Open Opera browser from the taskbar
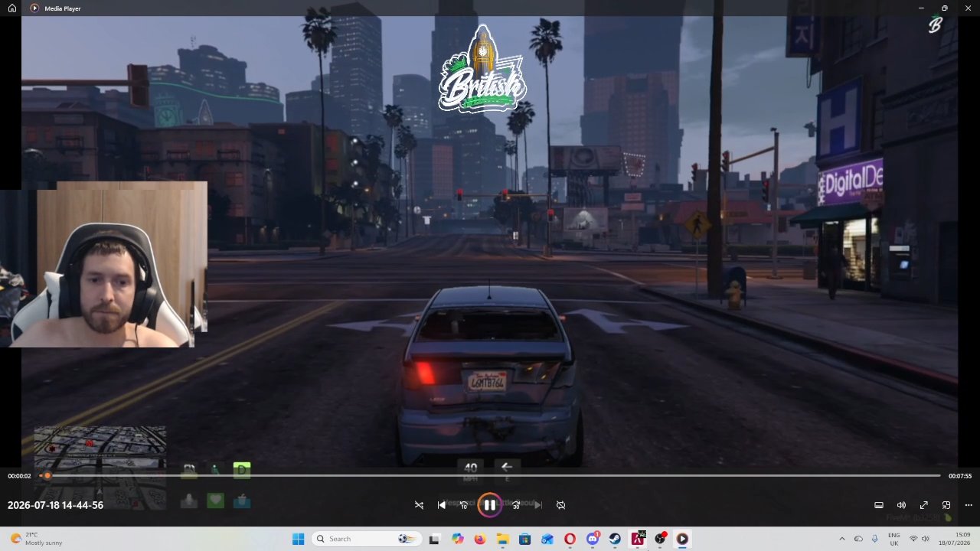 click(570, 539)
